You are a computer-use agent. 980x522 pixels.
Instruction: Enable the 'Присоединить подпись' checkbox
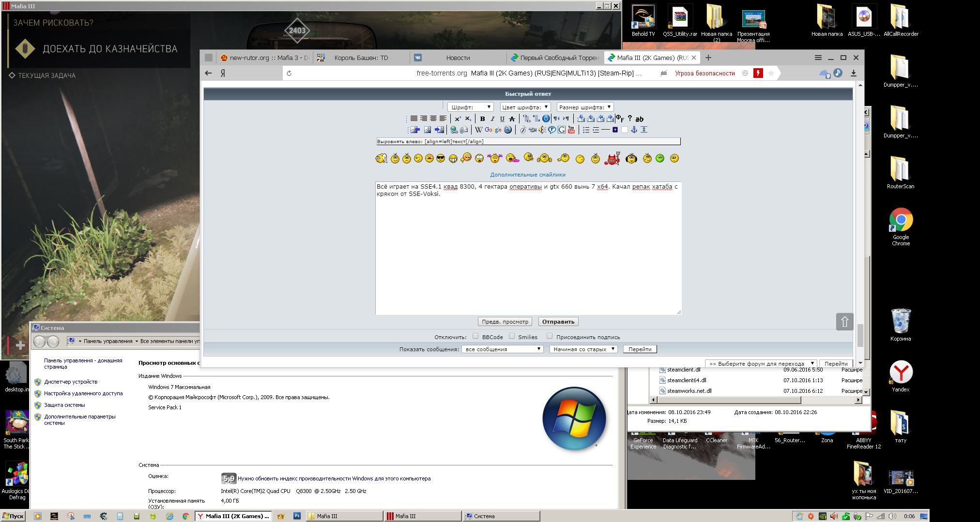tap(550, 336)
